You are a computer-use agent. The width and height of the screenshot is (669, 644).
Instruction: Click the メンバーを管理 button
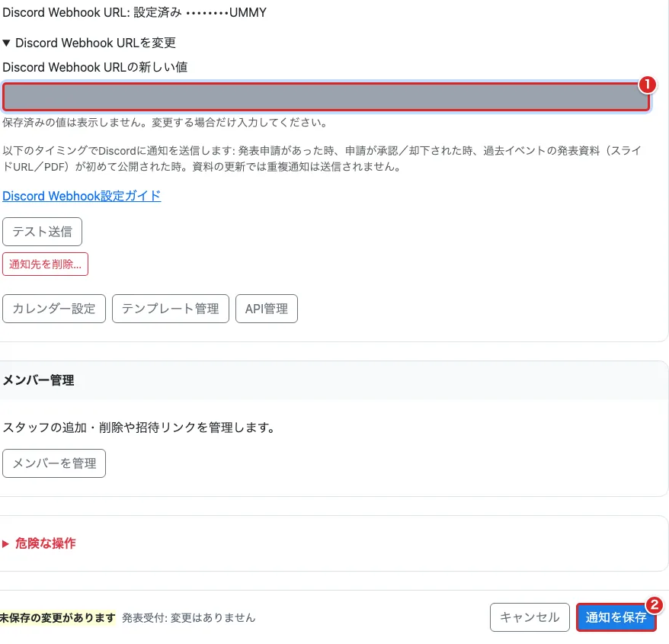click(54, 463)
